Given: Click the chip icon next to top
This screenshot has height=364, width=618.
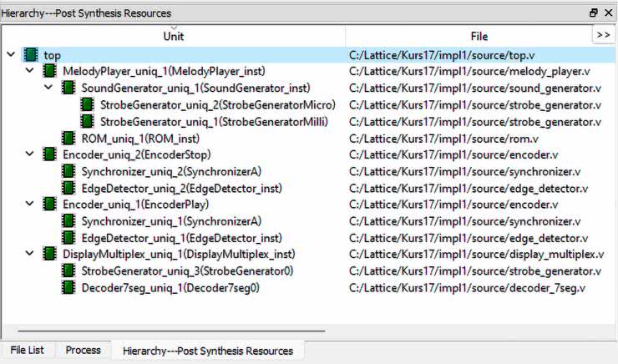Looking at the screenshot, I should [x=32, y=55].
